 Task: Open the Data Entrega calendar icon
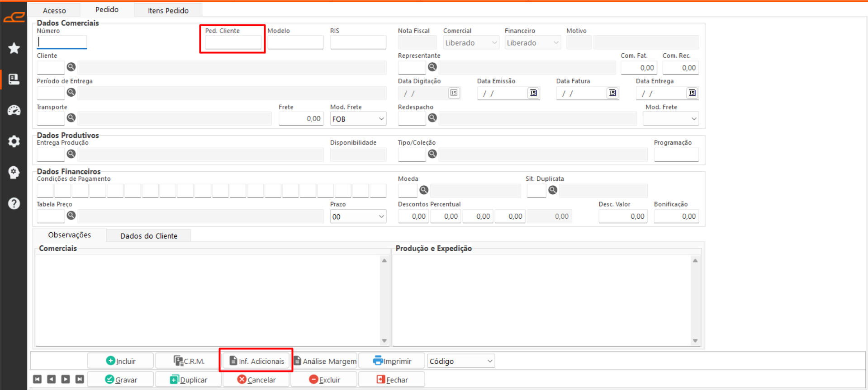click(692, 93)
